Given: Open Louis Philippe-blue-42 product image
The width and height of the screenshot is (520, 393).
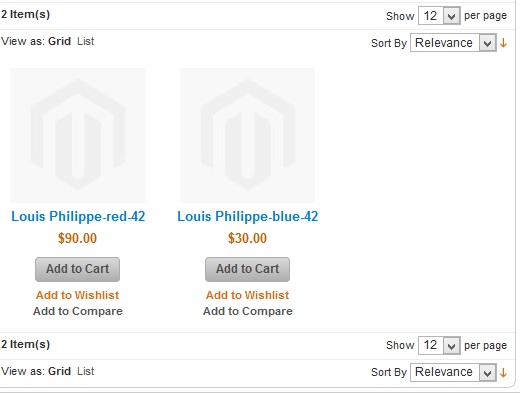Looking at the screenshot, I should (x=247, y=135).
